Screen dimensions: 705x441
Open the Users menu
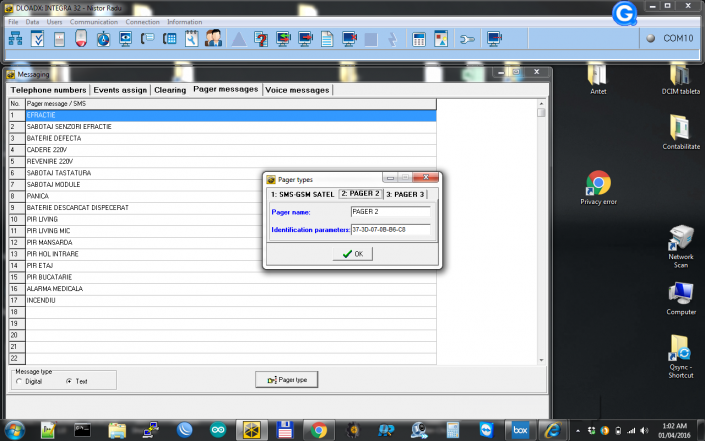tap(54, 22)
